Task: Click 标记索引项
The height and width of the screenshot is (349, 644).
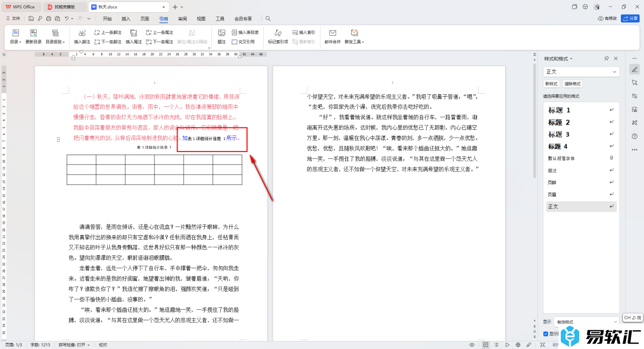Action: coord(278,36)
